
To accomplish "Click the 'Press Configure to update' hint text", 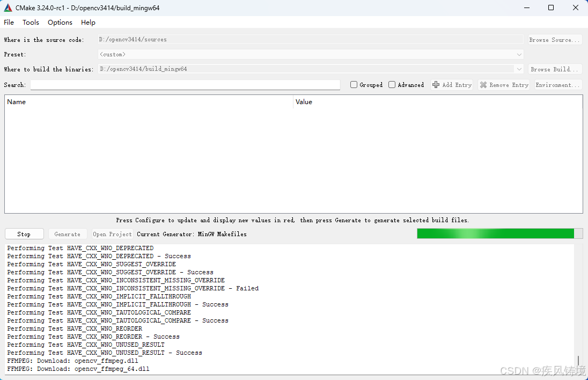I will [x=292, y=220].
